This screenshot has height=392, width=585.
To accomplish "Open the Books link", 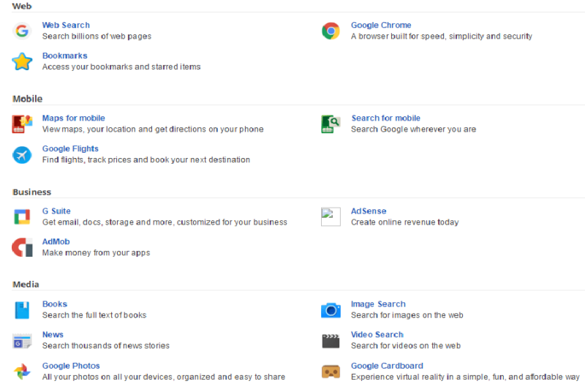I will 55,304.
